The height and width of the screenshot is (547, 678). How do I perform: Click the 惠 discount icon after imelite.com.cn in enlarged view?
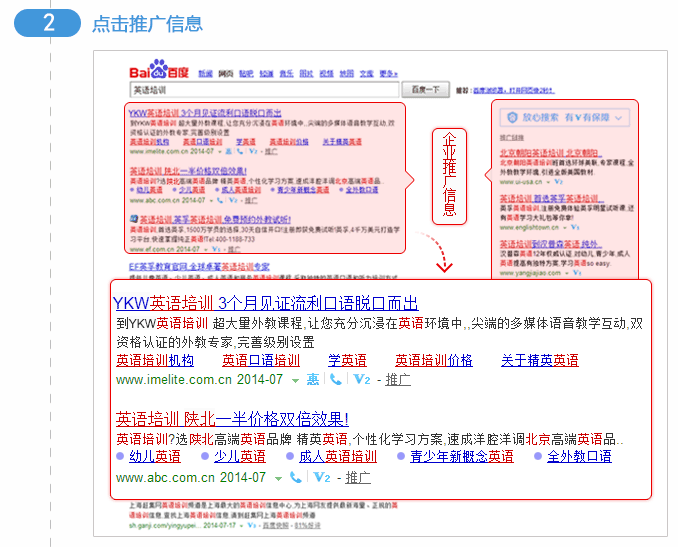pyautogui.click(x=313, y=380)
